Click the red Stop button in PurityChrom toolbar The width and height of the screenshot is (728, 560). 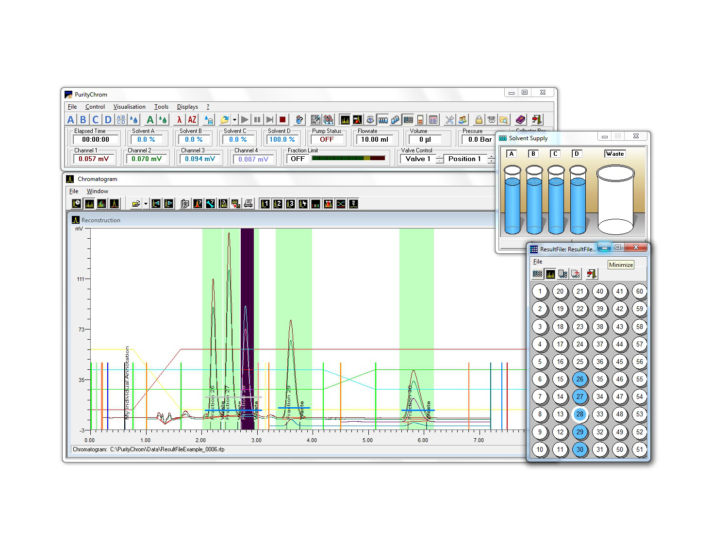point(282,119)
